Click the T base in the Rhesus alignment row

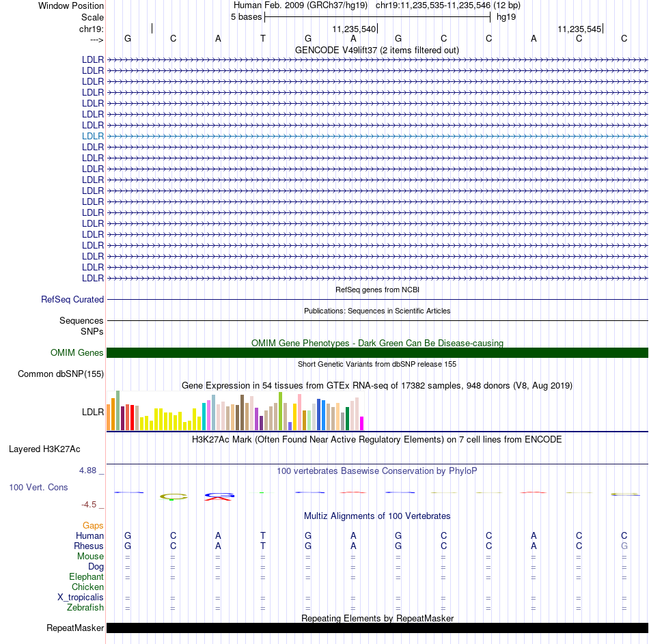pos(263,546)
